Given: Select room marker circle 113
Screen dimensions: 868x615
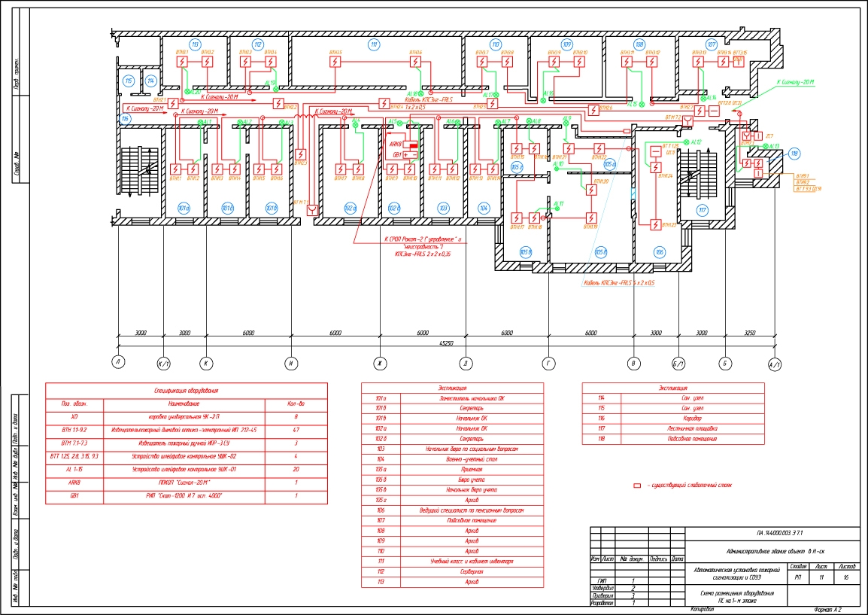Looking at the screenshot, I should (195, 44).
